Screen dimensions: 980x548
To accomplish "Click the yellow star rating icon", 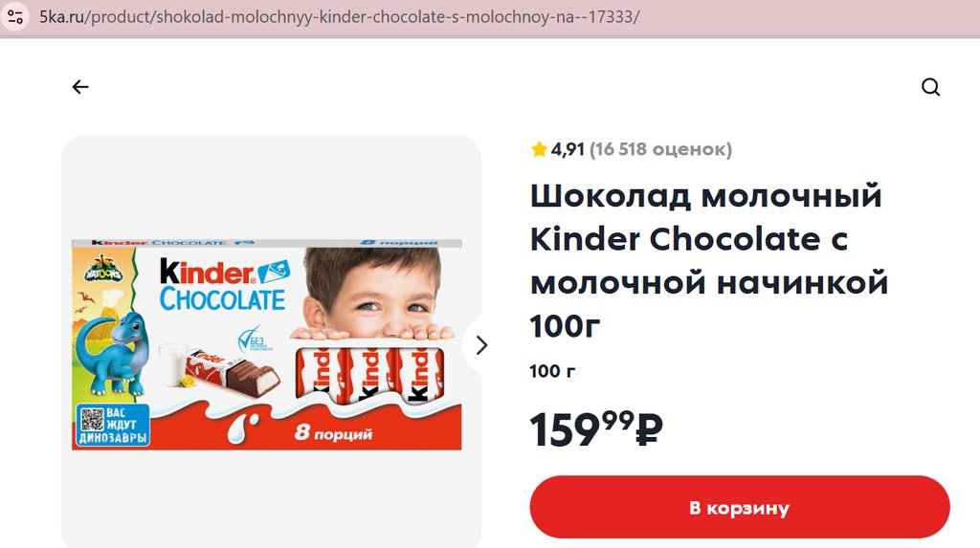I will [539, 149].
